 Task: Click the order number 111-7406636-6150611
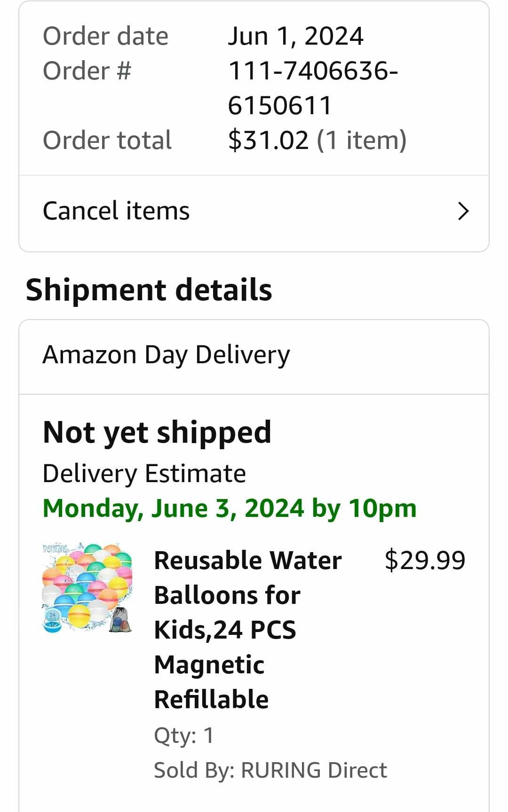tap(313, 88)
